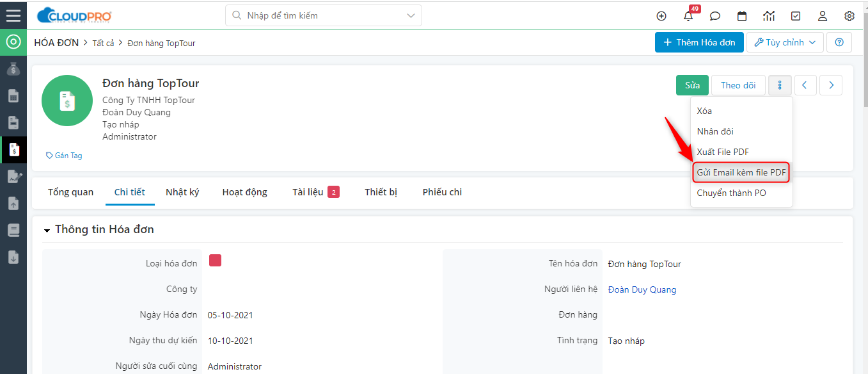Screen dimensions: 868x374
Task: Open the calculator document icon in sidebar
Action: [x=13, y=96]
